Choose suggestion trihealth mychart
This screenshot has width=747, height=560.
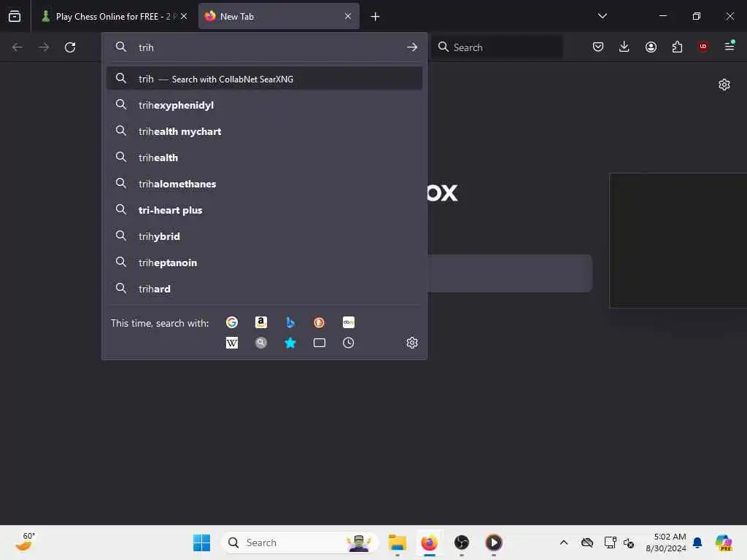click(x=264, y=131)
